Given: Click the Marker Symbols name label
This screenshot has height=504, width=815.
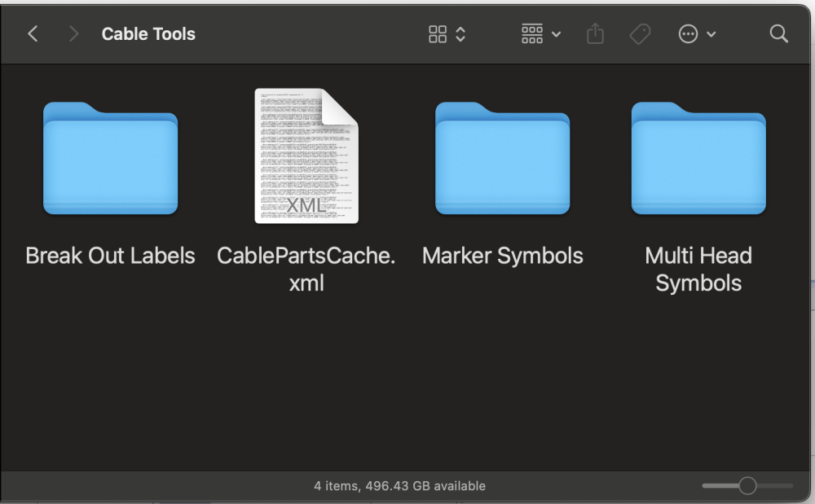Looking at the screenshot, I should pyautogui.click(x=502, y=256).
